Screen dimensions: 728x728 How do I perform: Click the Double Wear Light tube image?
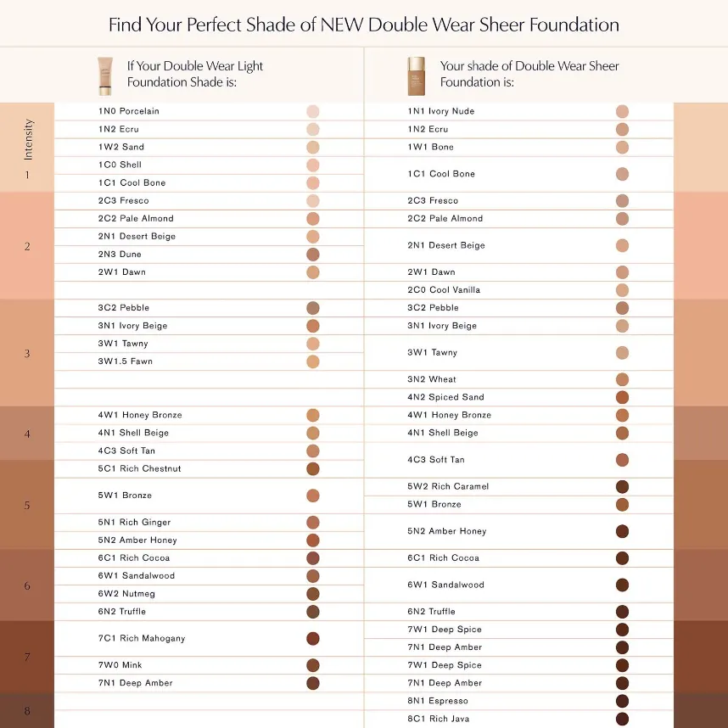105,76
